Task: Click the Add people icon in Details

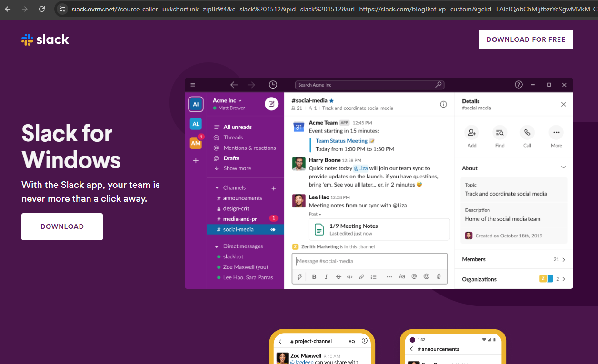Action: pyautogui.click(x=472, y=132)
